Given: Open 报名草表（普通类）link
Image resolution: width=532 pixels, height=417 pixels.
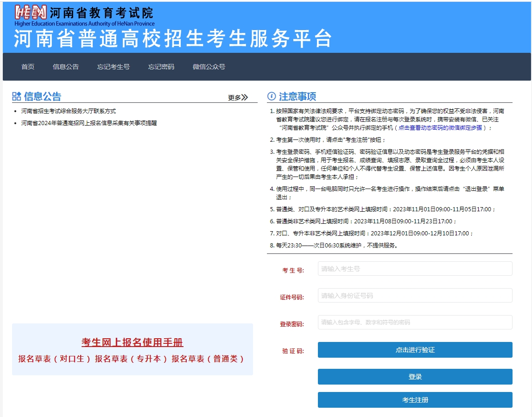Looking at the screenshot, I should click(x=208, y=359).
